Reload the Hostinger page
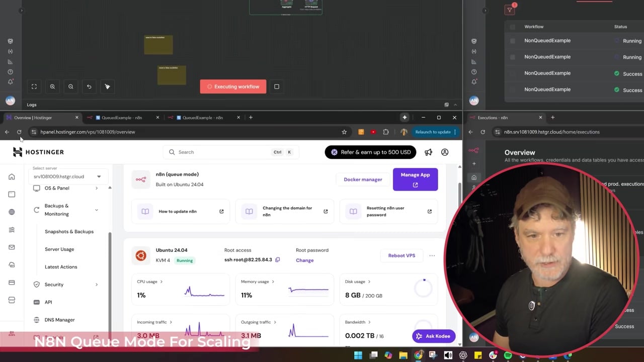This screenshot has height=362, width=644. coord(19,132)
